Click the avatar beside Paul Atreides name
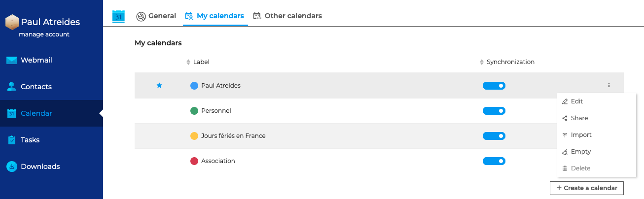The height and width of the screenshot is (199, 644). 12,22
